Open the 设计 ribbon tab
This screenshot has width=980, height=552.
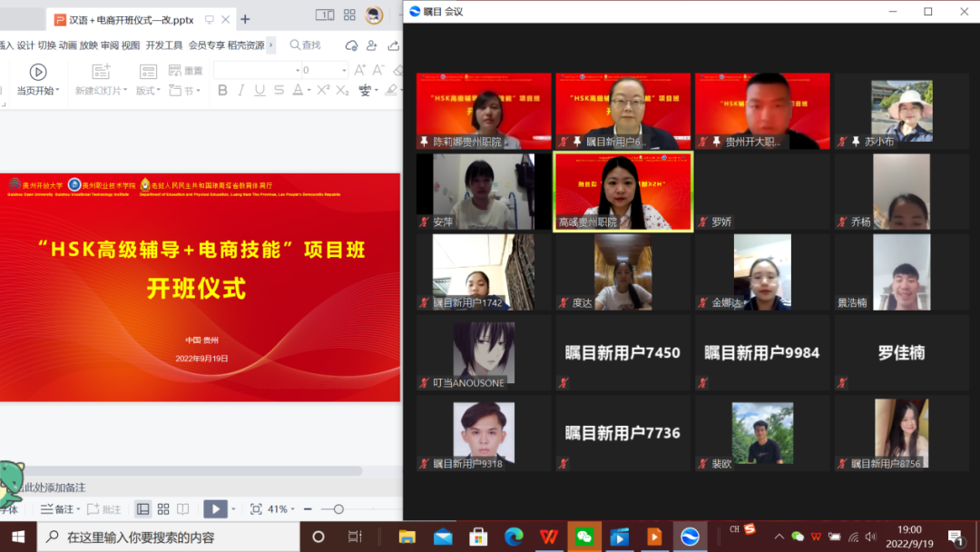(x=25, y=45)
